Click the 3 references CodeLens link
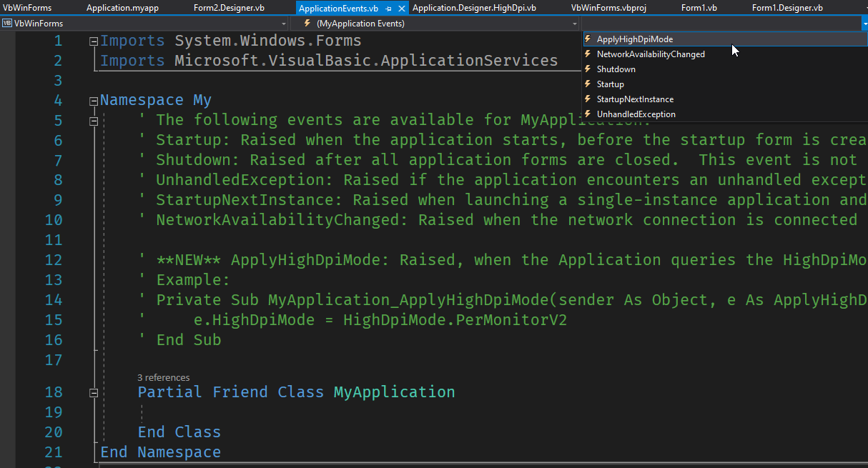This screenshot has width=868, height=468. click(x=163, y=377)
